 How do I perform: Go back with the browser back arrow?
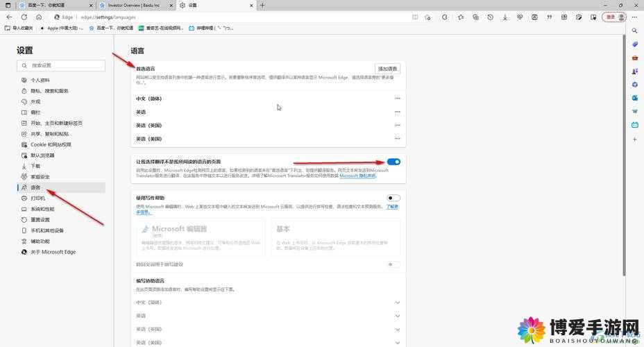click(x=10, y=17)
